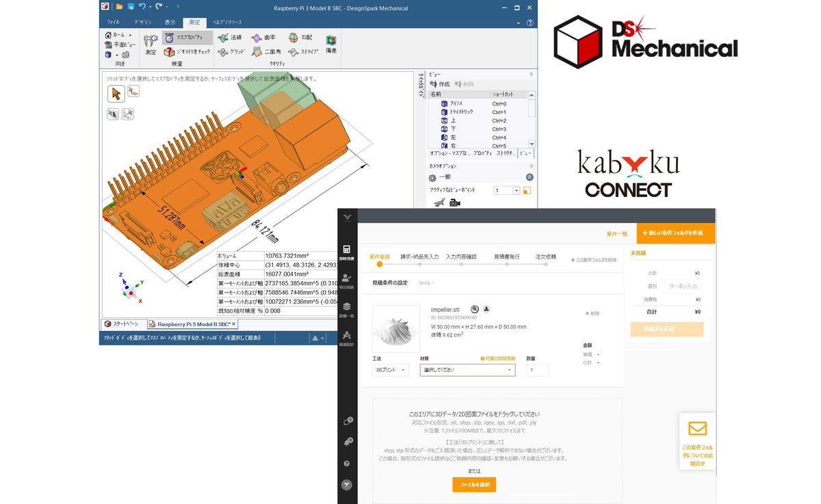Select the 測定 measure tool icon
This screenshot has height=504, width=821.
tap(151, 45)
